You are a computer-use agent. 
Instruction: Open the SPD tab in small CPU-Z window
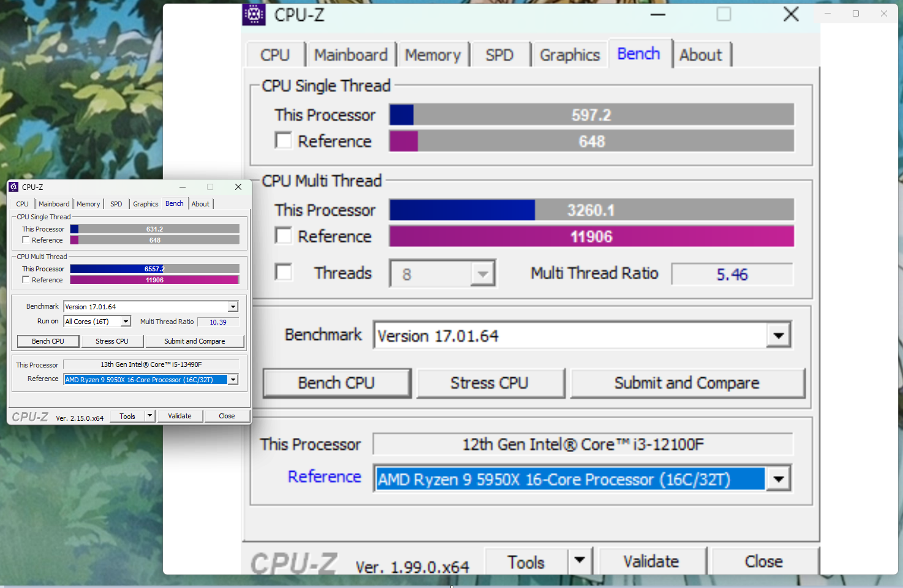point(116,204)
